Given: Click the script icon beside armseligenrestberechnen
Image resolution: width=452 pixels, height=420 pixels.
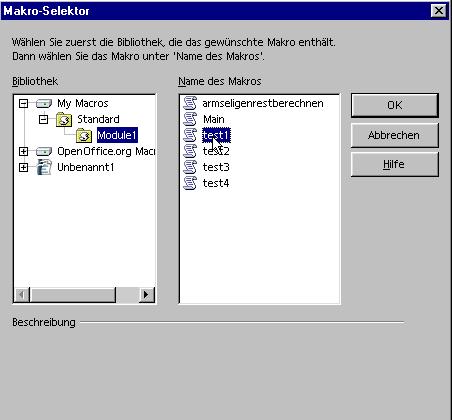Looking at the screenshot, I should click(190, 103).
